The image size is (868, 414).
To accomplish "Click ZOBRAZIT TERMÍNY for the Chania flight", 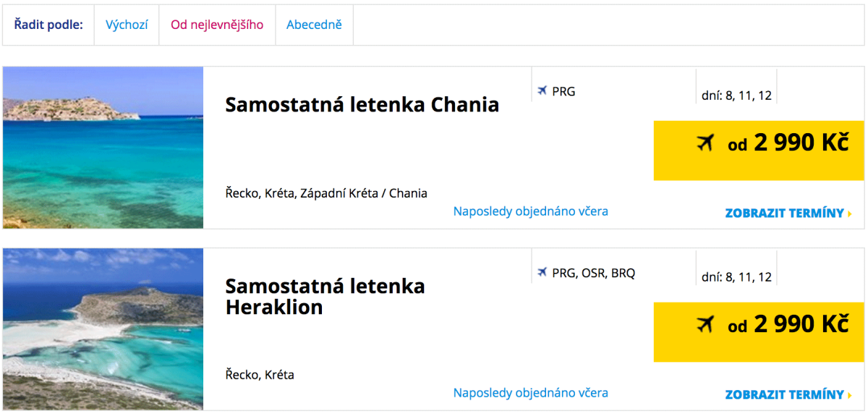I will point(784,214).
